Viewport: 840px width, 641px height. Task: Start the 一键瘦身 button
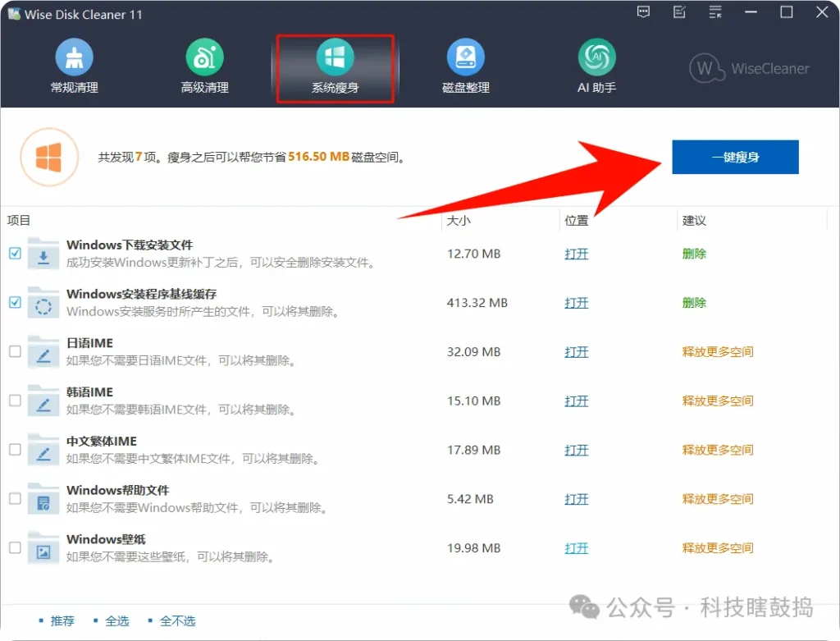735,157
